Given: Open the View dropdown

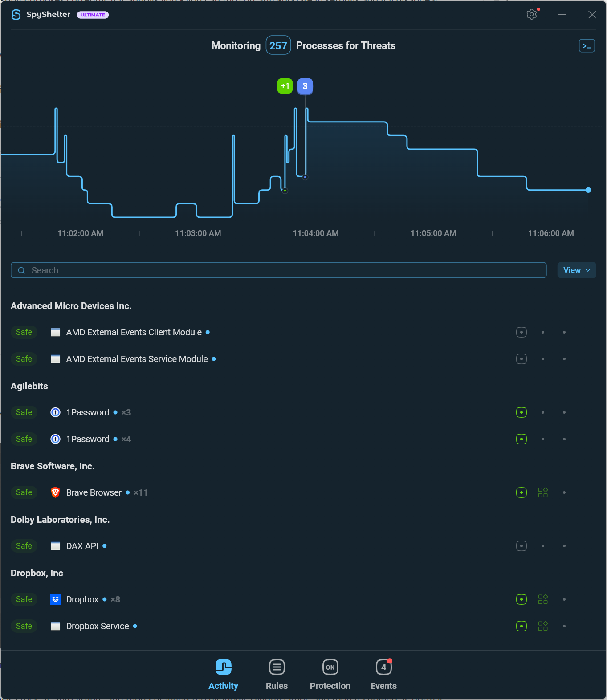Looking at the screenshot, I should pyautogui.click(x=577, y=270).
